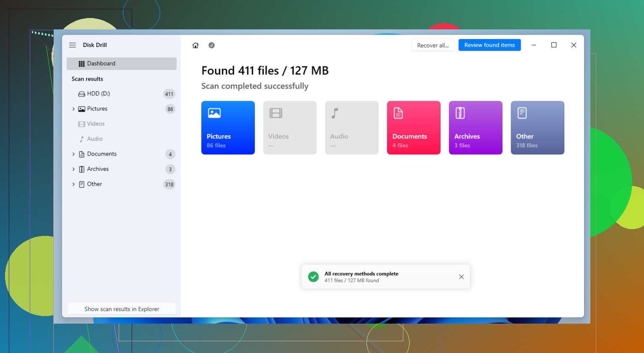Click All recovery methods complete text
This screenshot has width=644, height=353.
pos(361,274)
